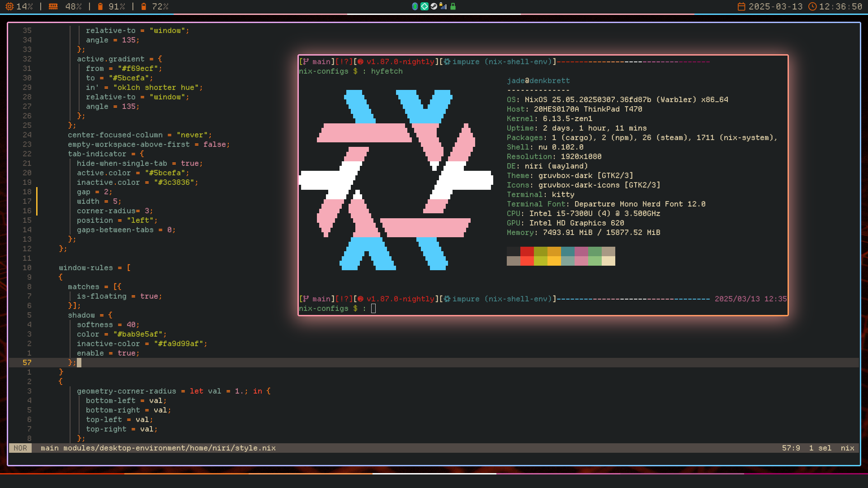Click the 'bottom-left = val;' line

coord(127,400)
